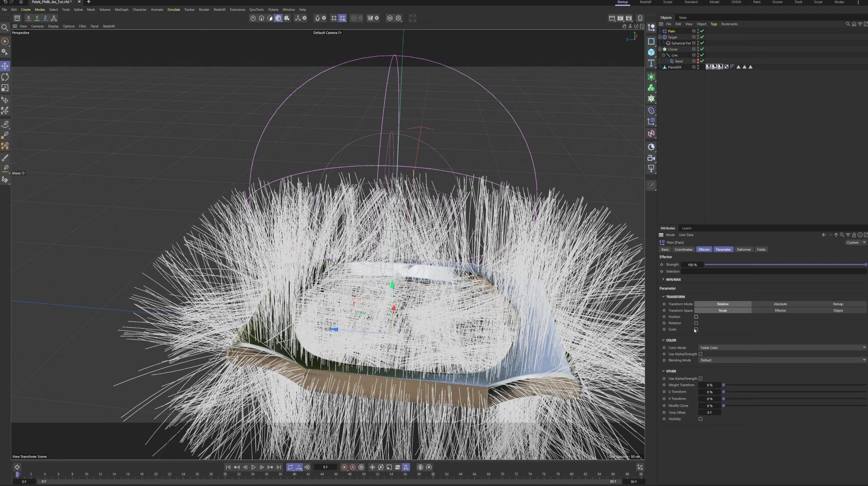Record active objects keyframe button

coord(344,467)
